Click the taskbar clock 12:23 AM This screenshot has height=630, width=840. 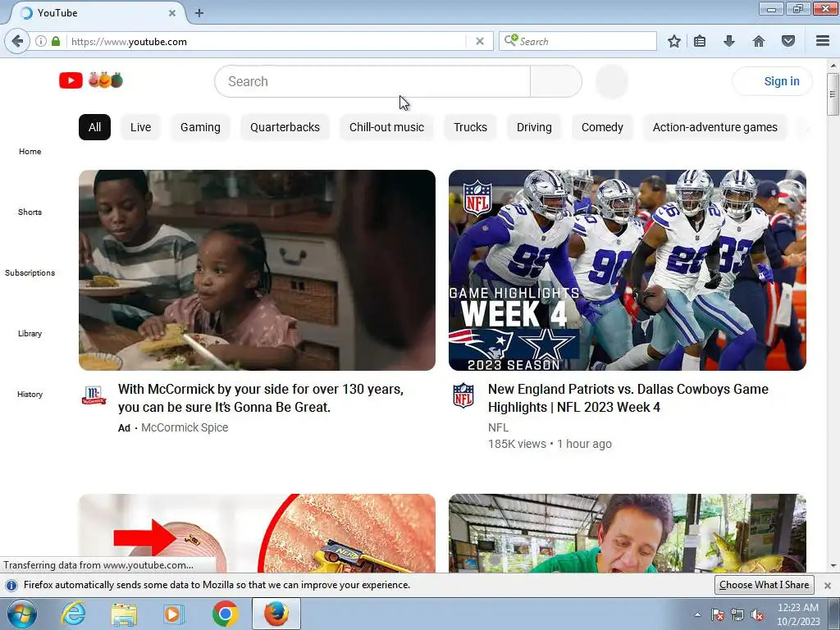coord(798,608)
